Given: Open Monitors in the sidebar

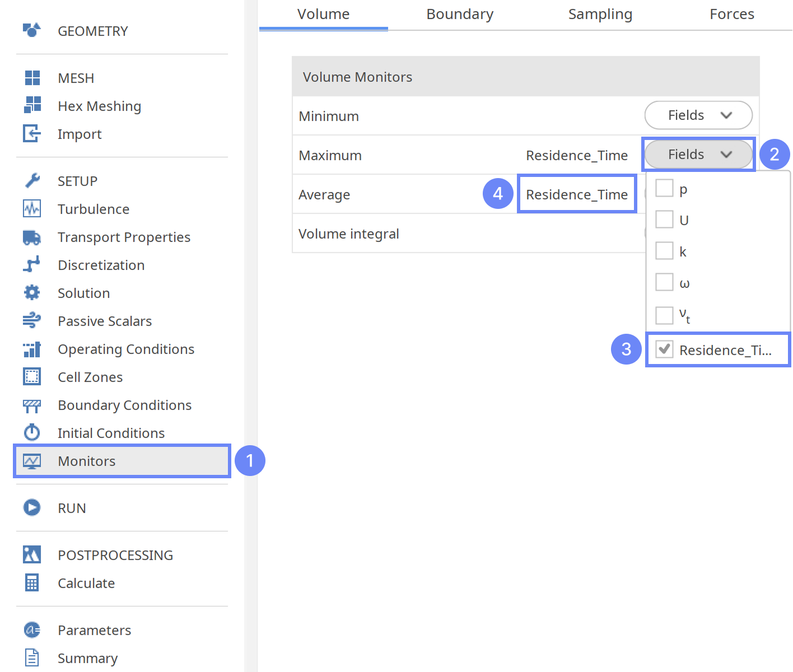Looking at the screenshot, I should tap(87, 461).
